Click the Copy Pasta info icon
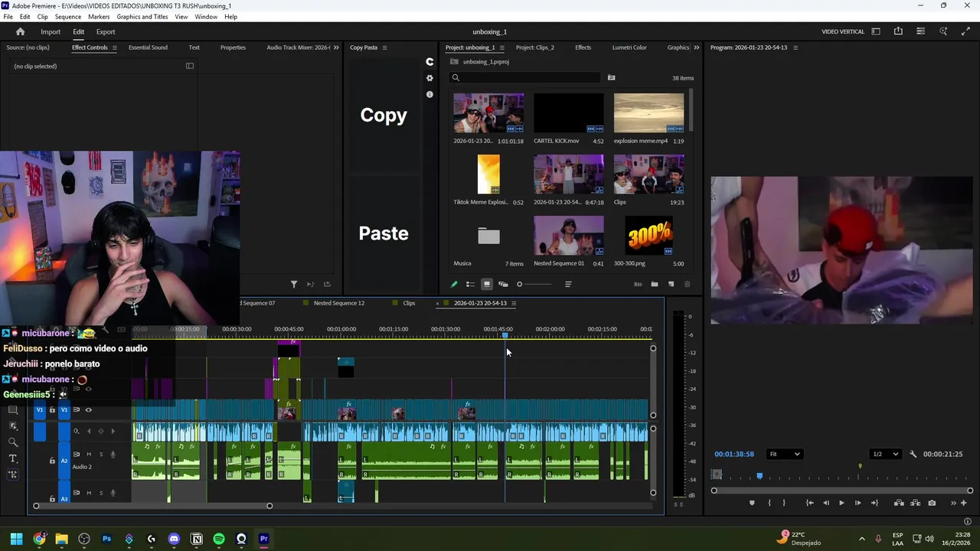 tap(430, 94)
